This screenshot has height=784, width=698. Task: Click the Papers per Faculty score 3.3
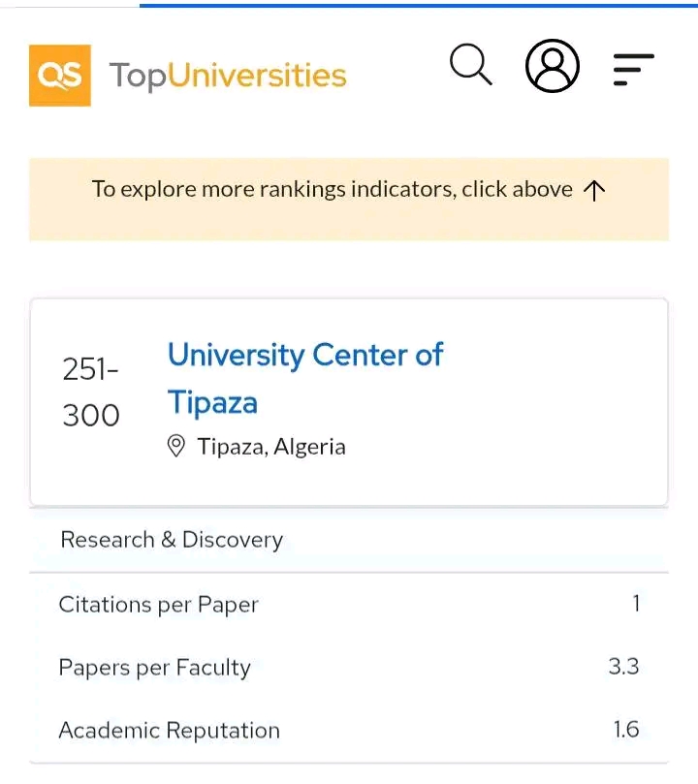(623, 667)
